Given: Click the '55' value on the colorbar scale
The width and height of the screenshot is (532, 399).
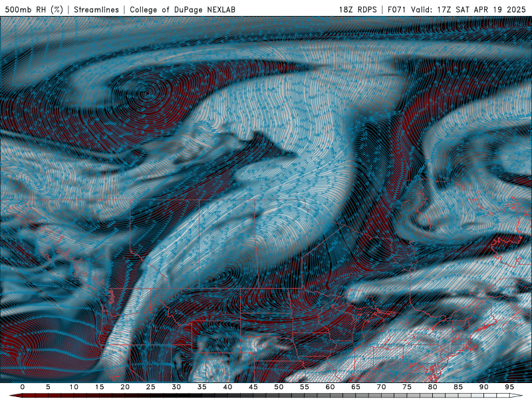Looking at the screenshot, I should pos(305,387).
